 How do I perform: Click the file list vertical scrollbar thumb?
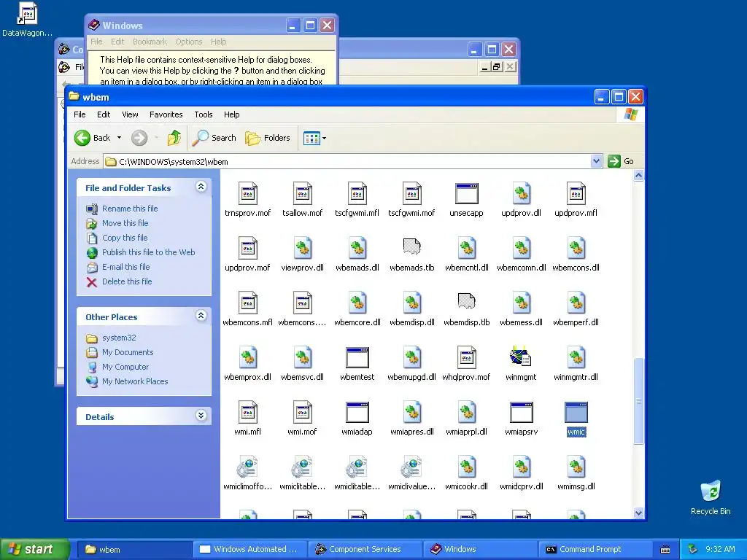[x=638, y=402]
